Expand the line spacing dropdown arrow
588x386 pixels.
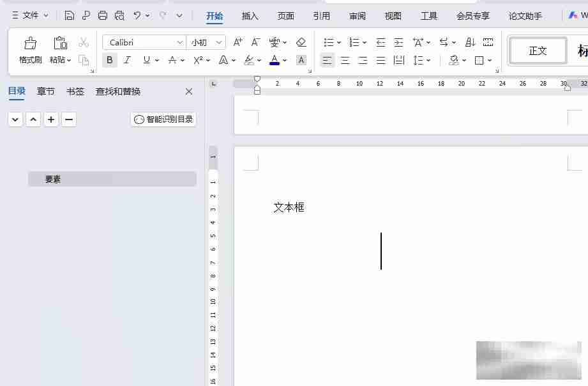(x=428, y=60)
